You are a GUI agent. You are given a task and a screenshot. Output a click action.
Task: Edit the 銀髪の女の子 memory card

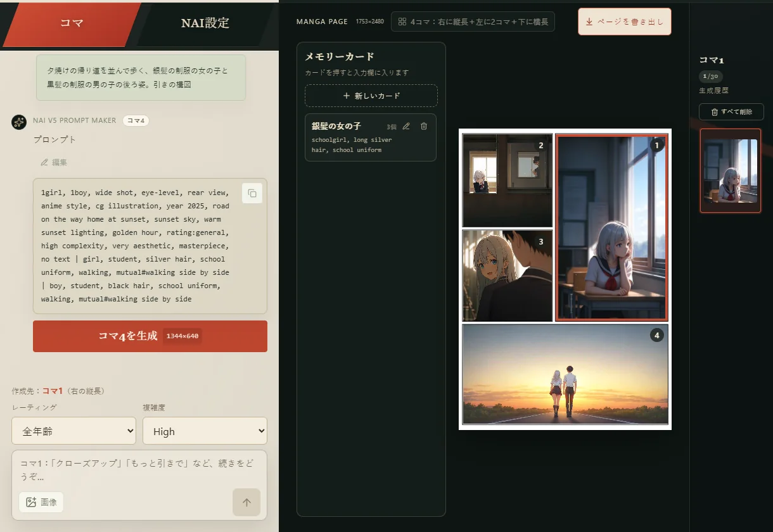click(x=406, y=126)
